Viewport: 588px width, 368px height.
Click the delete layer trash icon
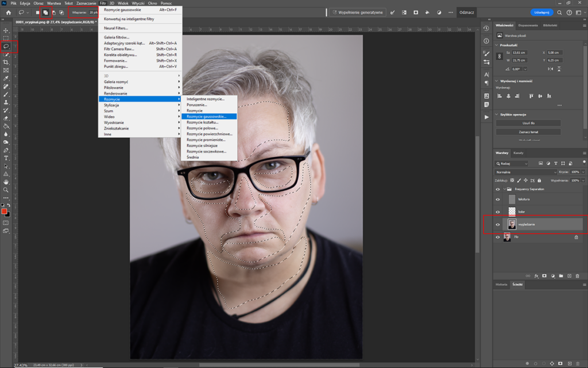(x=577, y=277)
